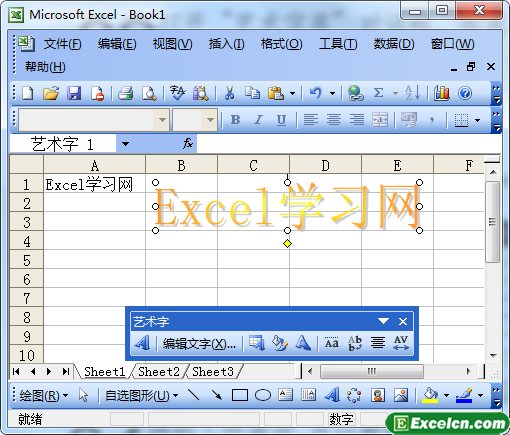Print using the printer icon

click(x=126, y=93)
